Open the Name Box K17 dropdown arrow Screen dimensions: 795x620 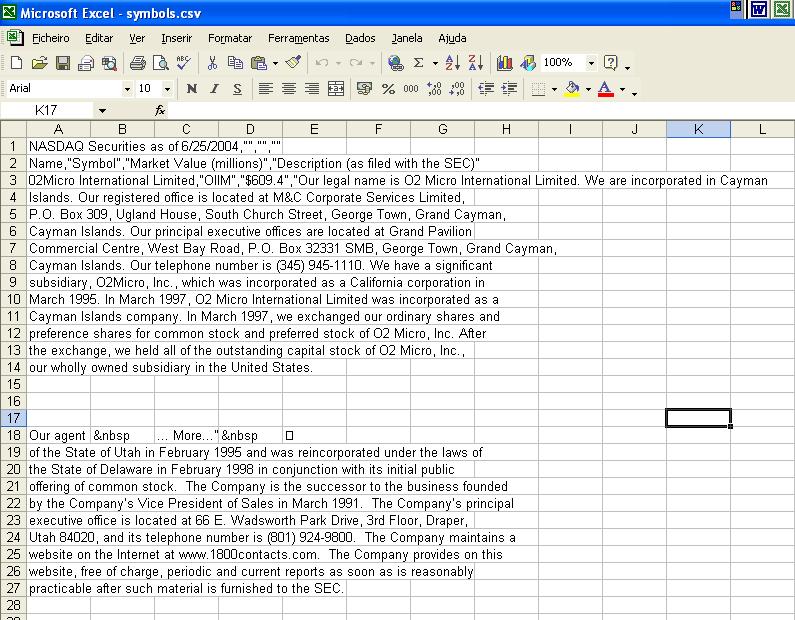coord(102,111)
